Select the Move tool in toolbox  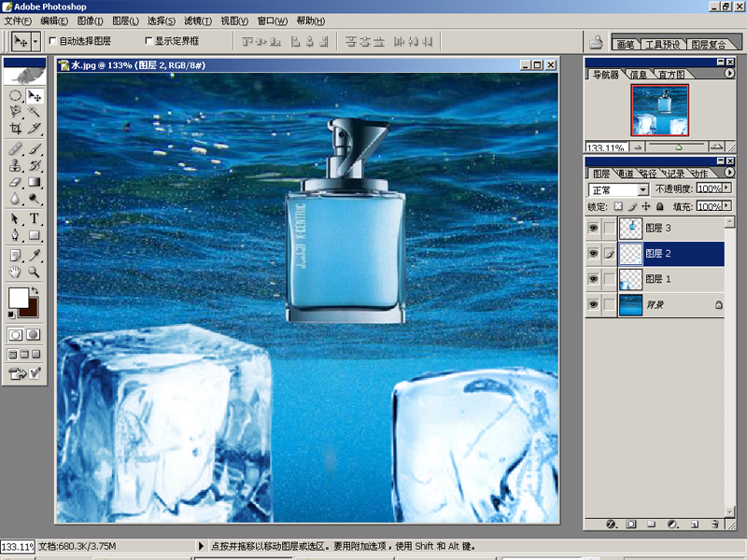35,96
